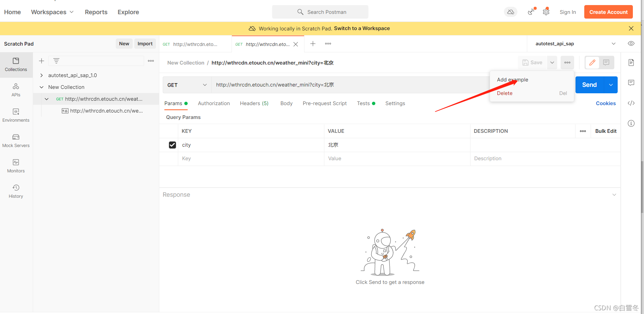The height and width of the screenshot is (314, 644).
Task: Open the Save options arrow dropdown
Action: [552, 63]
